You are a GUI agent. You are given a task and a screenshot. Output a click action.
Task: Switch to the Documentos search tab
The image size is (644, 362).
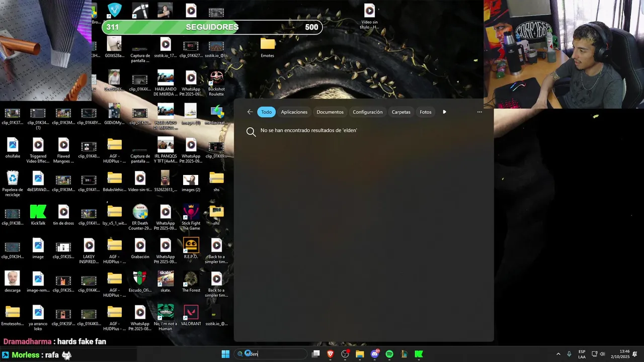click(x=330, y=112)
